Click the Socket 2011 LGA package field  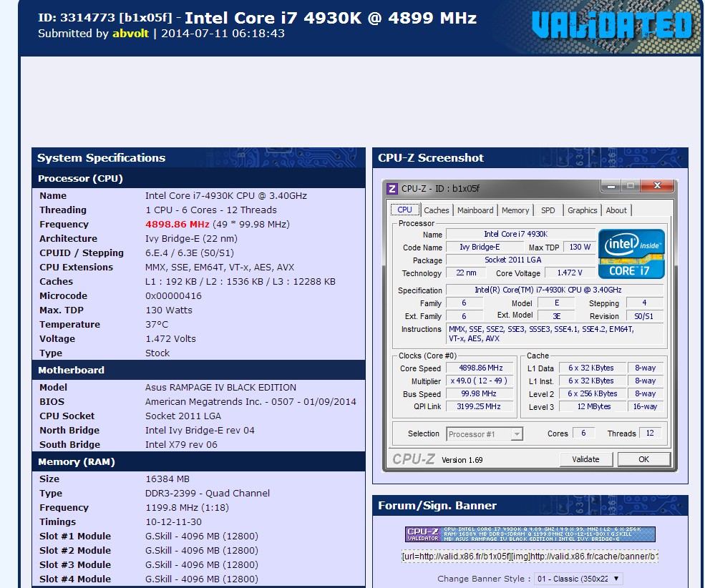[x=521, y=260]
